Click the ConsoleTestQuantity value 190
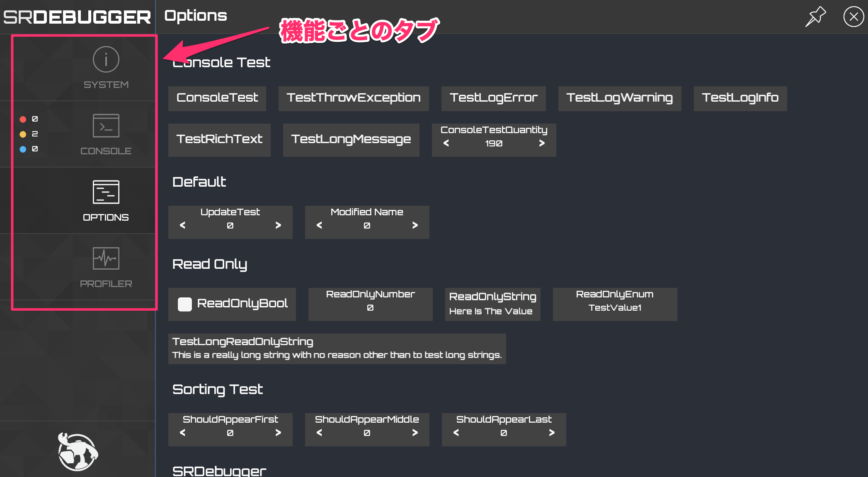This screenshot has width=868, height=477. [494, 143]
